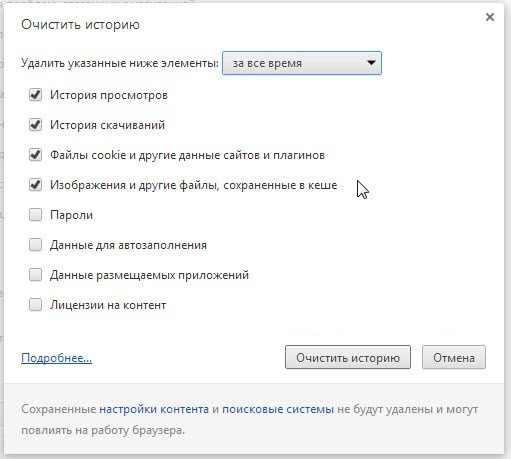Click the Пароли label text

[x=71, y=215]
